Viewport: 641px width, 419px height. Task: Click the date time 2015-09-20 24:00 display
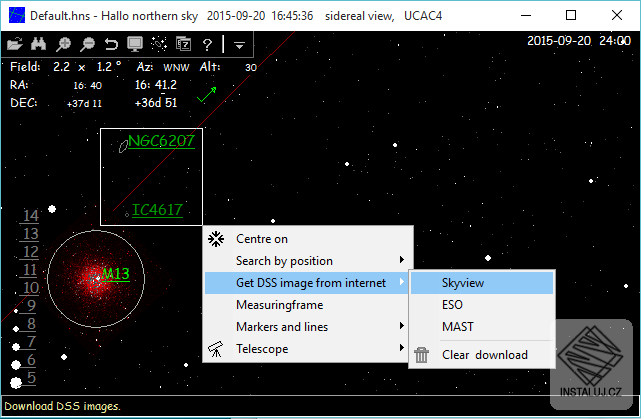click(578, 41)
